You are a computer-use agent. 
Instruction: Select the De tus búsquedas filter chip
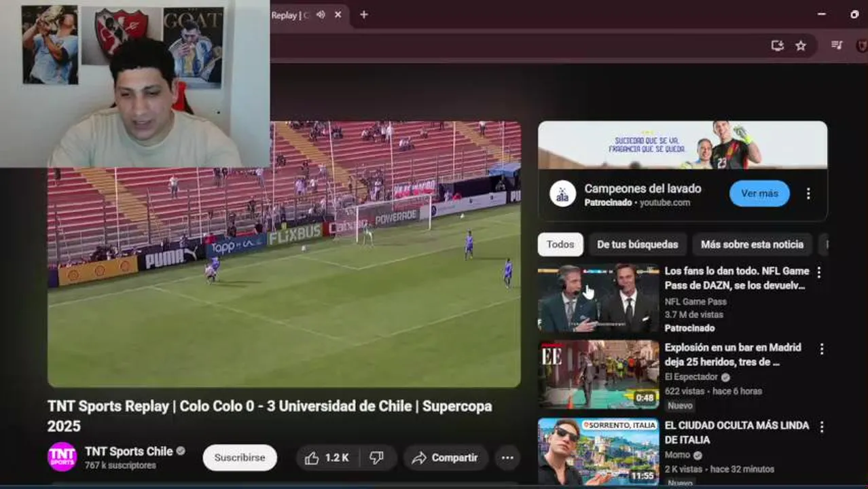point(638,244)
